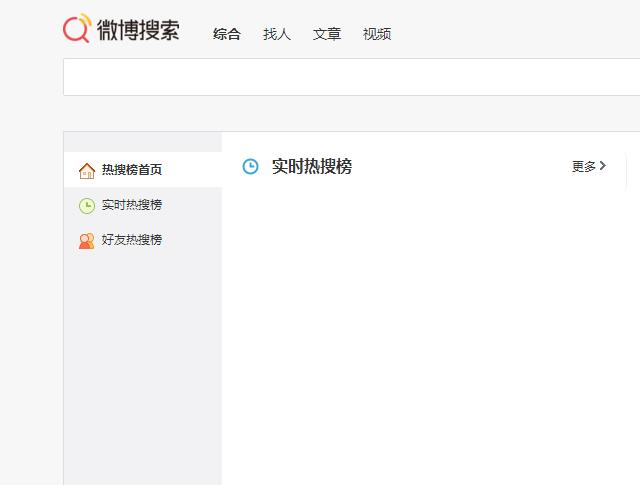Click the 微博搜索 logo text
Screen dimensions: 640x485
click(x=138, y=31)
